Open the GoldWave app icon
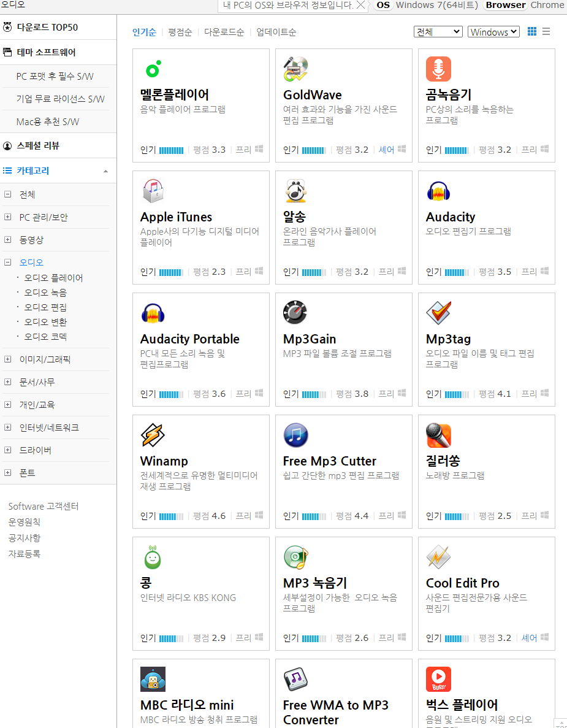The height and width of the screenshot is (728, 567). coord(295,69)
